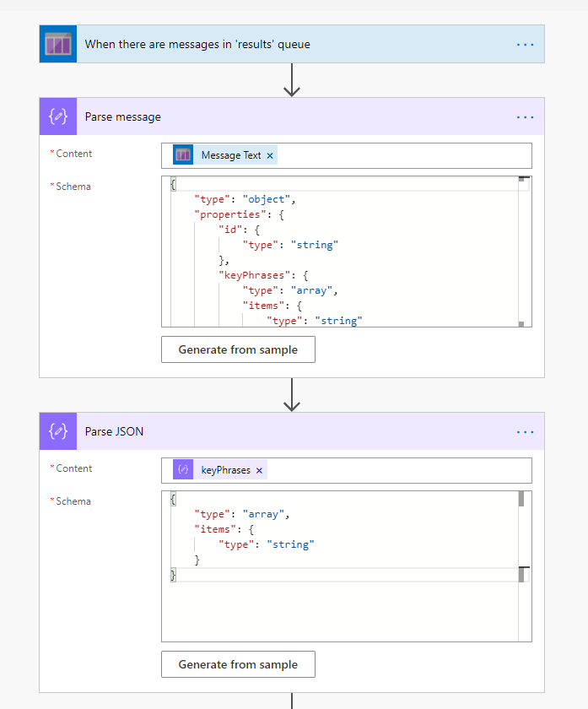The image size is (588, 709).
Task: Collapse the Parse JSON action header
Action: [x=292, y=431]
